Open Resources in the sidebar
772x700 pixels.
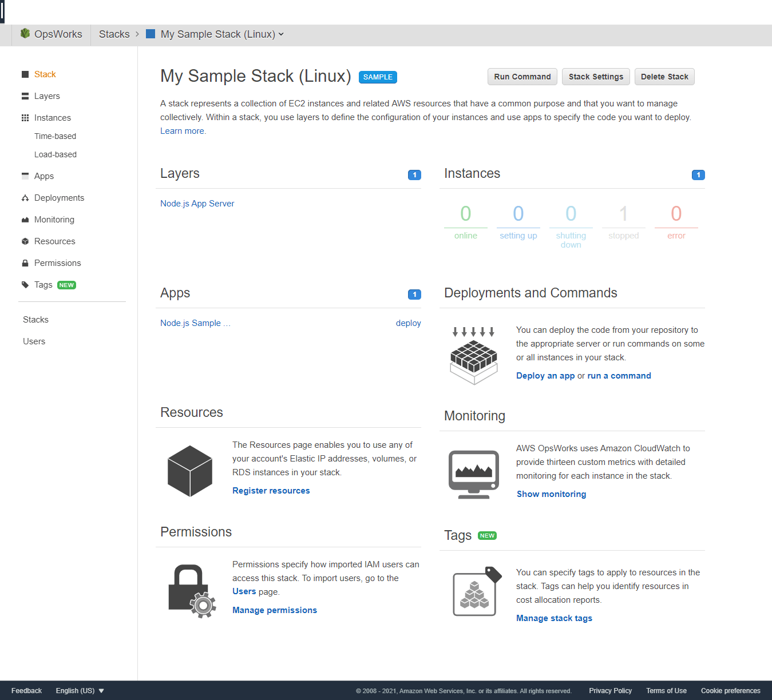(55, 241)
